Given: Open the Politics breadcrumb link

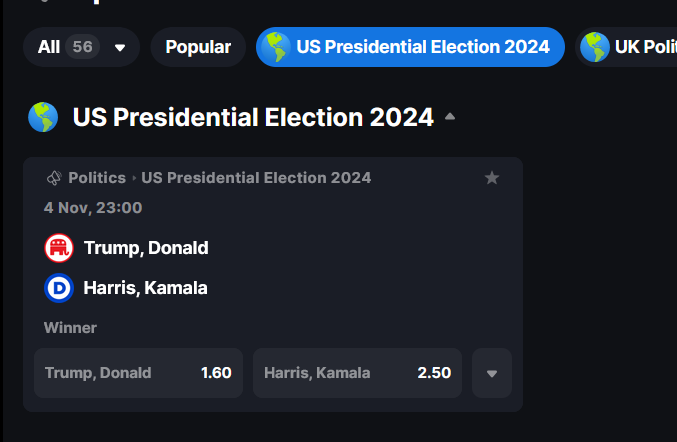Looking at the screenshot, I should 97,178.
